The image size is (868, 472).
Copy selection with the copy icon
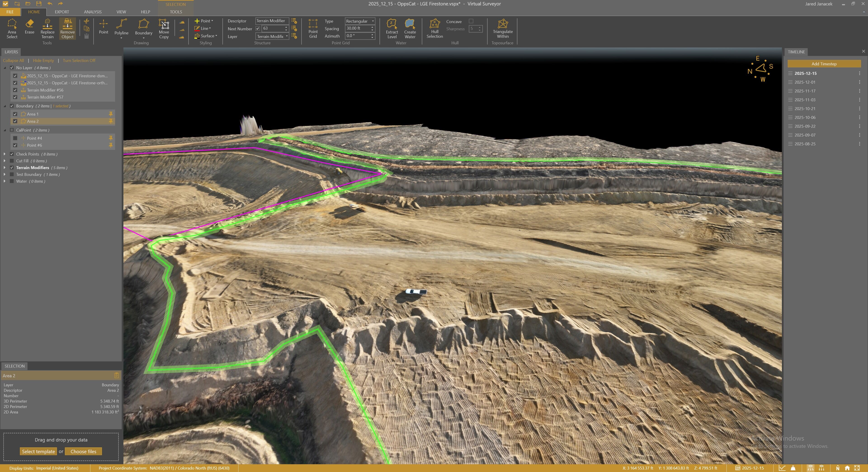[x=86, y=29]
